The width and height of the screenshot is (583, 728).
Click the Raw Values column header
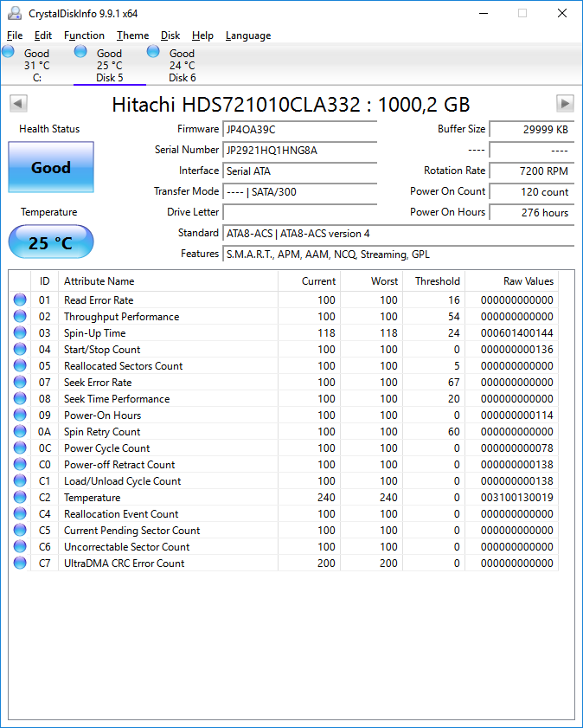(511, 280)
